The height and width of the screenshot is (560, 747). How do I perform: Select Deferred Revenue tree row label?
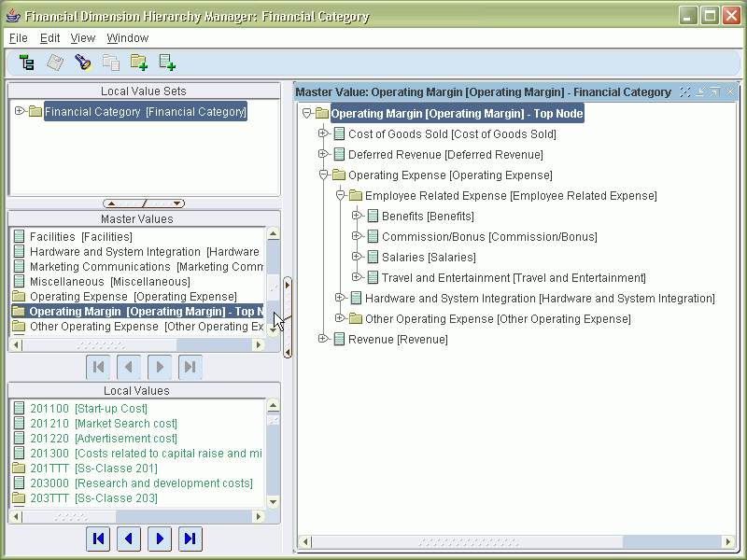pos(445,154)
